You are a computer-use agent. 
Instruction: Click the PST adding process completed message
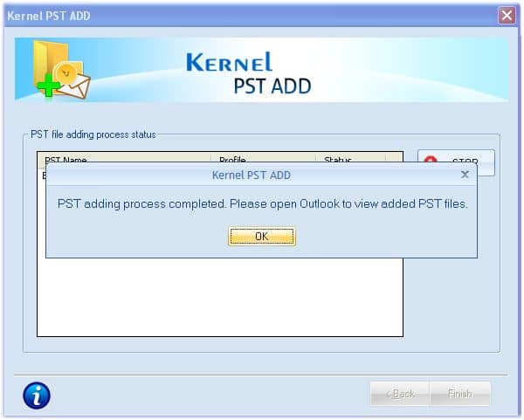click(263, 203)
